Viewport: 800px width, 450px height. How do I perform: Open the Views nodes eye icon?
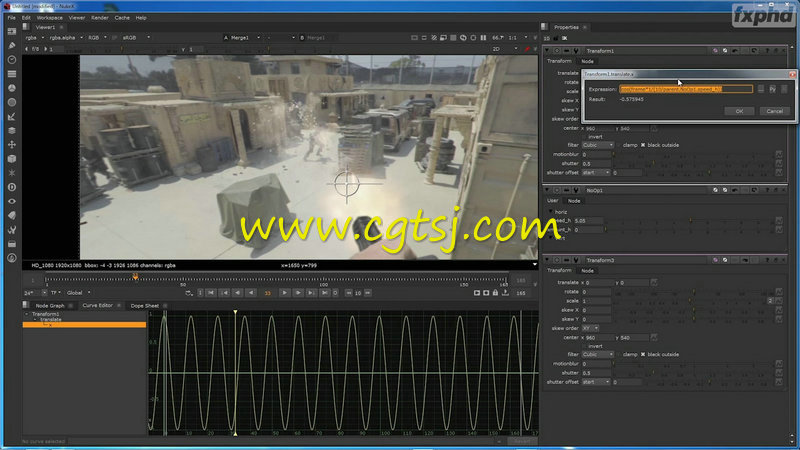(12, 202)
